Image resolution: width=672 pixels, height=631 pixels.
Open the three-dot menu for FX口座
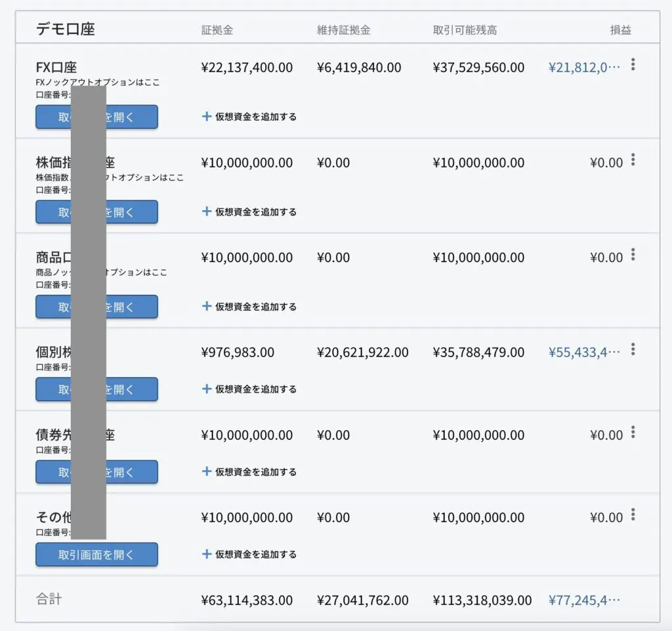(x=633, y=64)
